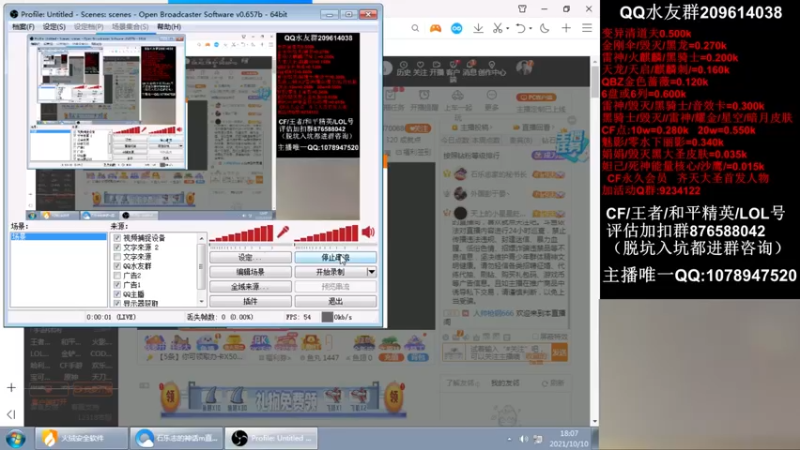
Task: Click the system tray volume icon
Action: click(x=524, y=439)
